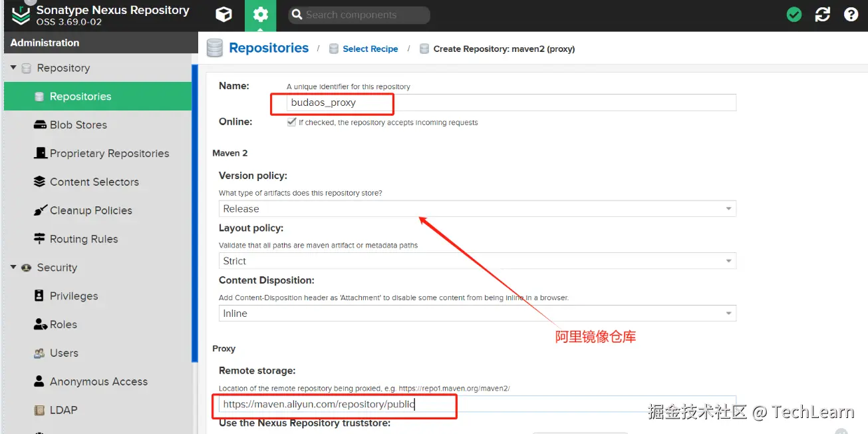Open the Browse cube icon
The image size is (868, 434).
224,15
